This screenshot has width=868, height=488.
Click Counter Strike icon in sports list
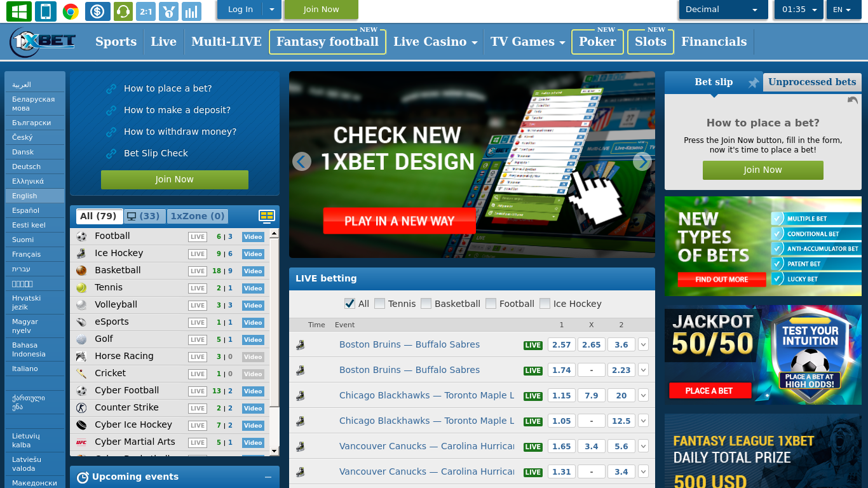(81, 408)
